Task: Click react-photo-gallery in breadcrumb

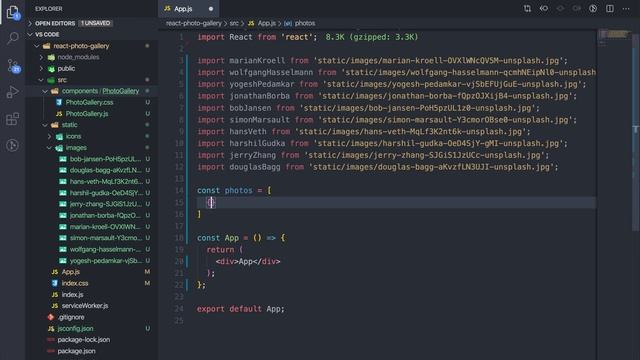Action: coord(193,23)
